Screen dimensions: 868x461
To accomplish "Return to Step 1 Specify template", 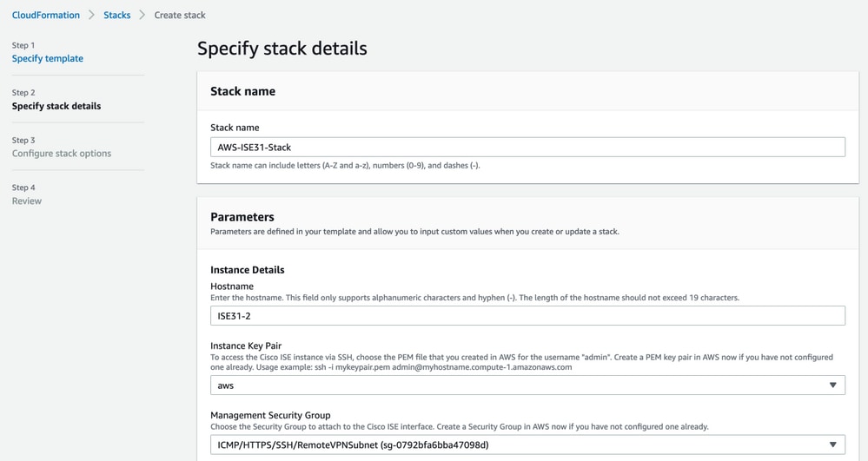I will (48, 58).
